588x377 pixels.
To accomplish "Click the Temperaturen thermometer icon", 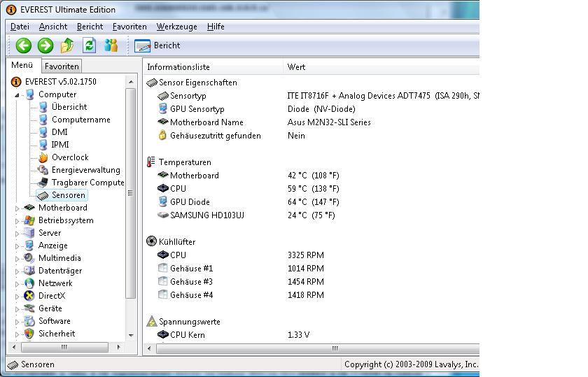I will coord(150,162).
